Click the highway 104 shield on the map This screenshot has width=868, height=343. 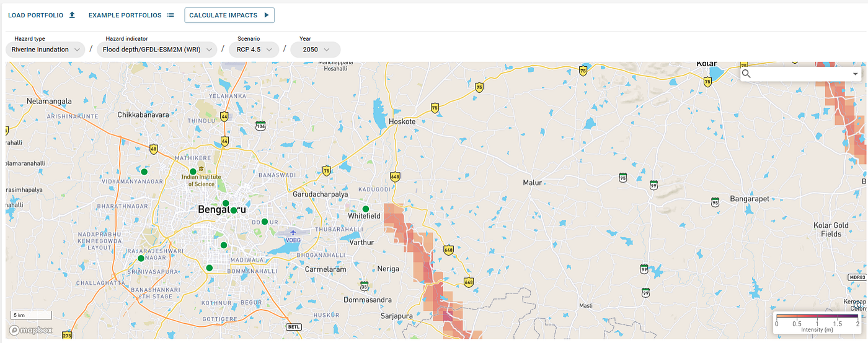(261, 126)
